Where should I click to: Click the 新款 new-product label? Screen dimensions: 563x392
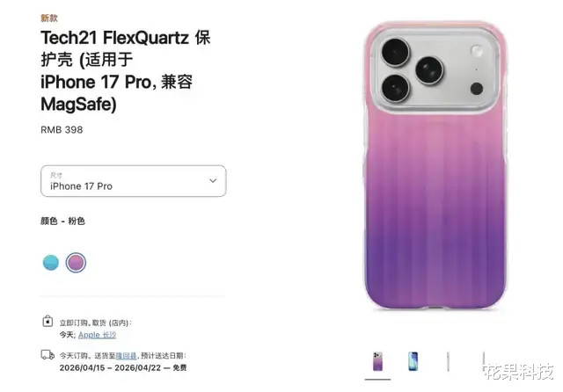49,18
